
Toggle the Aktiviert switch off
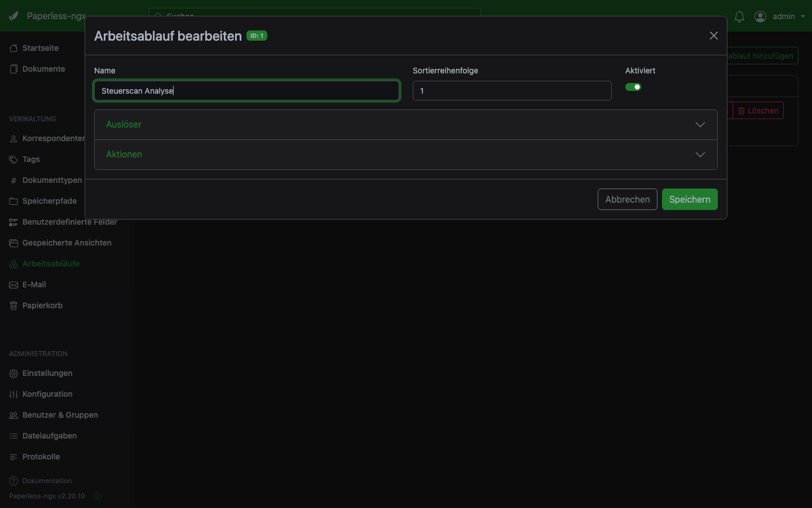[x=633, y=87]
